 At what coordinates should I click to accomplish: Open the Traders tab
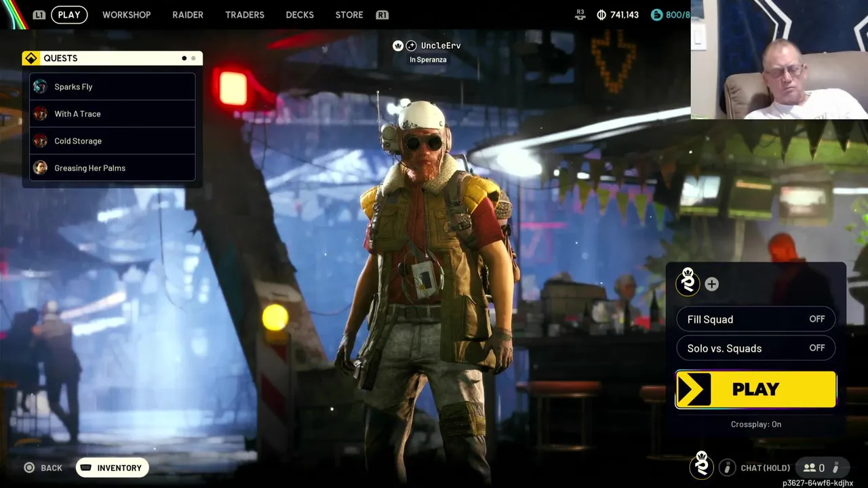point(245,14)
